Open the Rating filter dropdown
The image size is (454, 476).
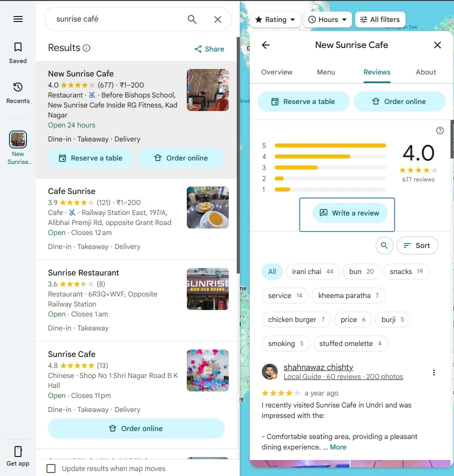tap(275, 19)
